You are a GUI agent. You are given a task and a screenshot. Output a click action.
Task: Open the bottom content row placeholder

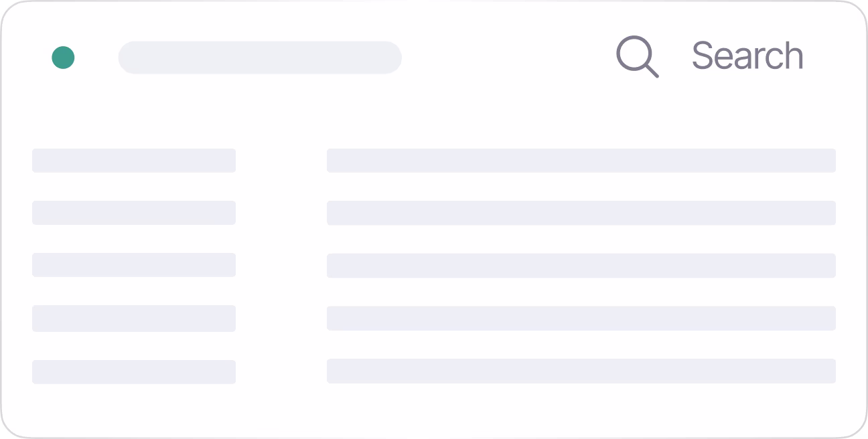pos(581,371)
